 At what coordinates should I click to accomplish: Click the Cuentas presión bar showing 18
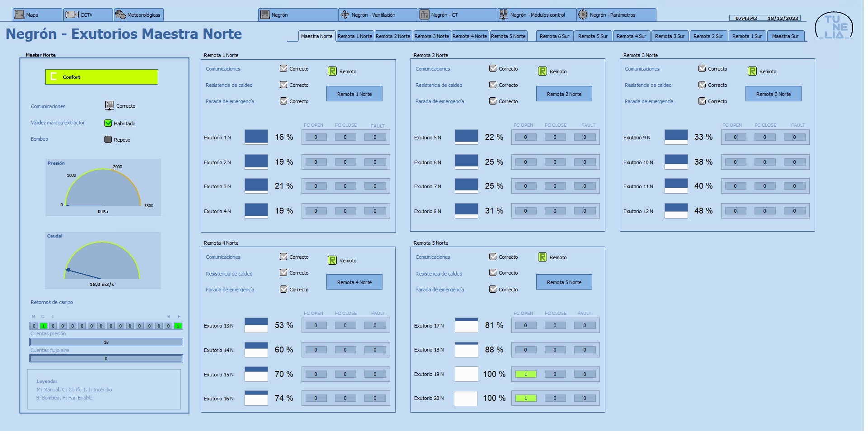tap(106, 342)
